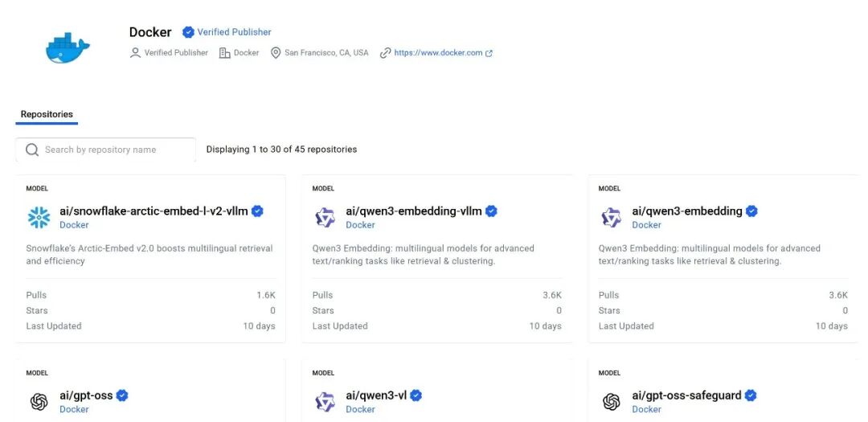The width and height of the screenshot is (868, 422).
Task: Click the OpenAI logo on ai/gpt-oss card
Action: point(39,402)
